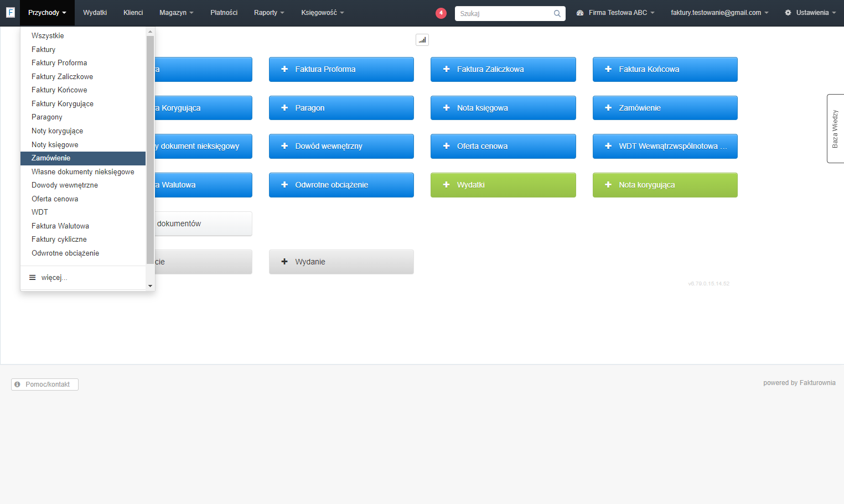
Task: Click the dropdown menu scrollbar thumb
Action: click(150, 149)
